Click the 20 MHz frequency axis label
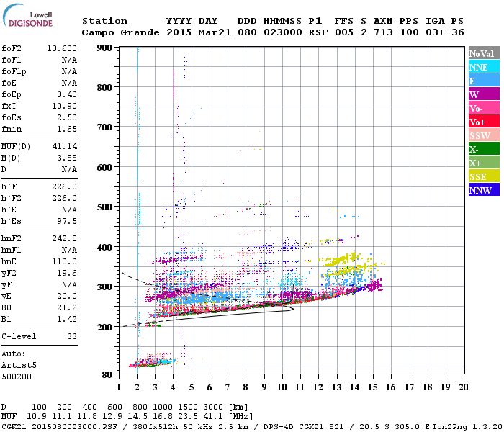The height and width of the screenshot is (432, 504). [463, 387]
